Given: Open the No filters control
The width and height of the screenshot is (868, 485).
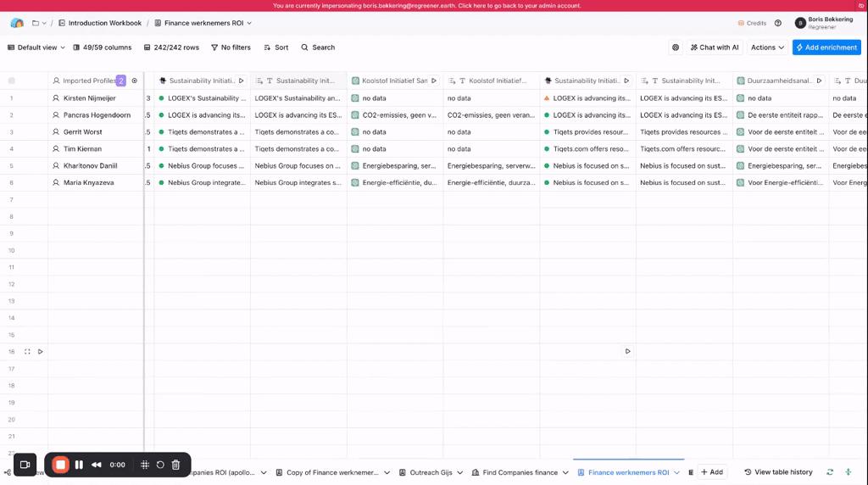Looking at the screenshot, I should pos(231,47).
